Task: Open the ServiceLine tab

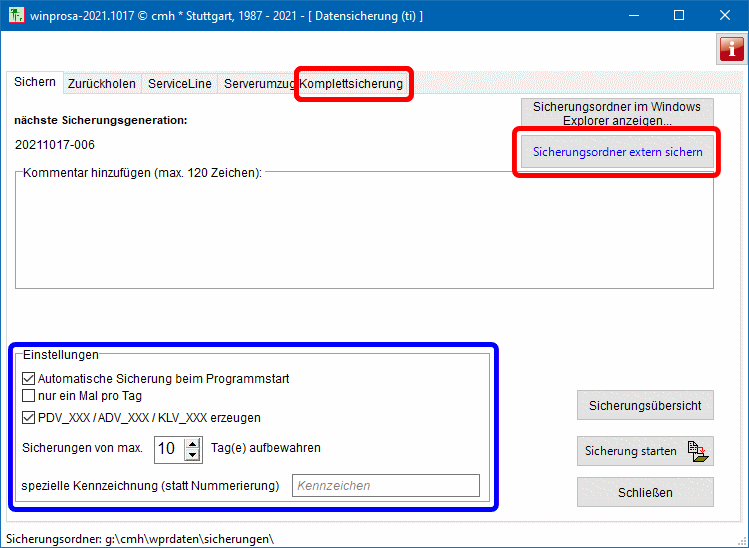Action: pos(180,84)
